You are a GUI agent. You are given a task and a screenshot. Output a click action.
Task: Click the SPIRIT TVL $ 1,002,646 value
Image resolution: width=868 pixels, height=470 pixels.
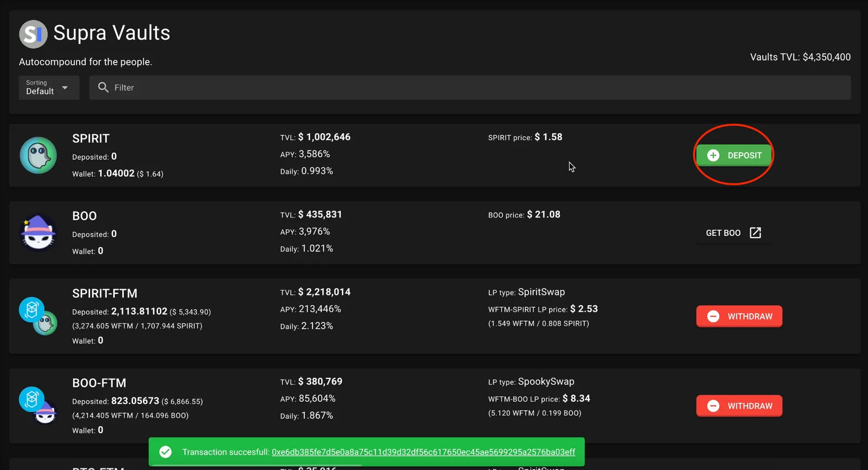pyautogui.click(x=324, y=137)
